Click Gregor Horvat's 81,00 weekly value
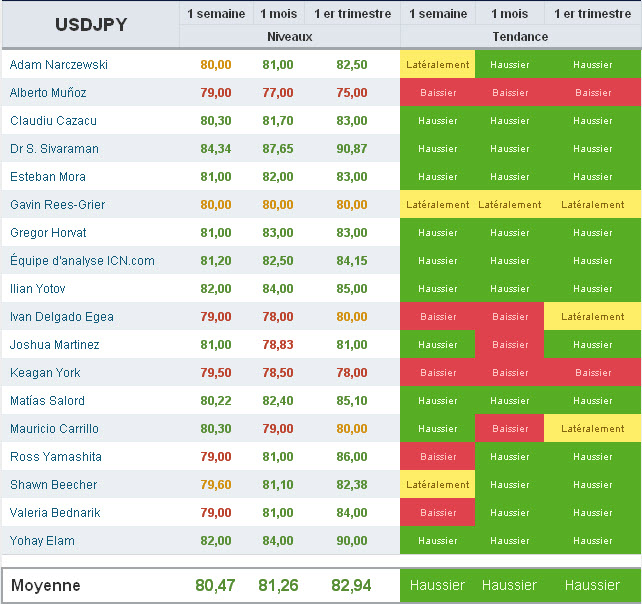This screenshot has height=604, width=642. coord(216,233)
